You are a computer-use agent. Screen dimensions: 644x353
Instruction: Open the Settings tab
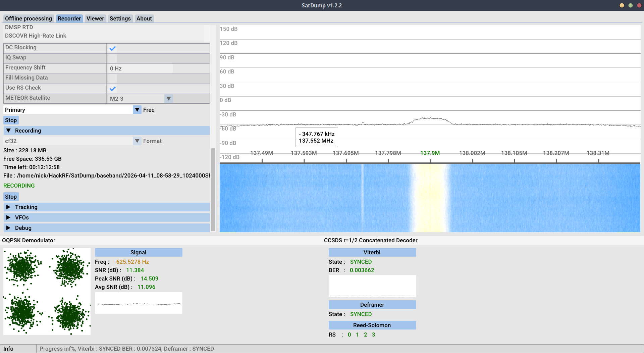[x=120, y=18]
